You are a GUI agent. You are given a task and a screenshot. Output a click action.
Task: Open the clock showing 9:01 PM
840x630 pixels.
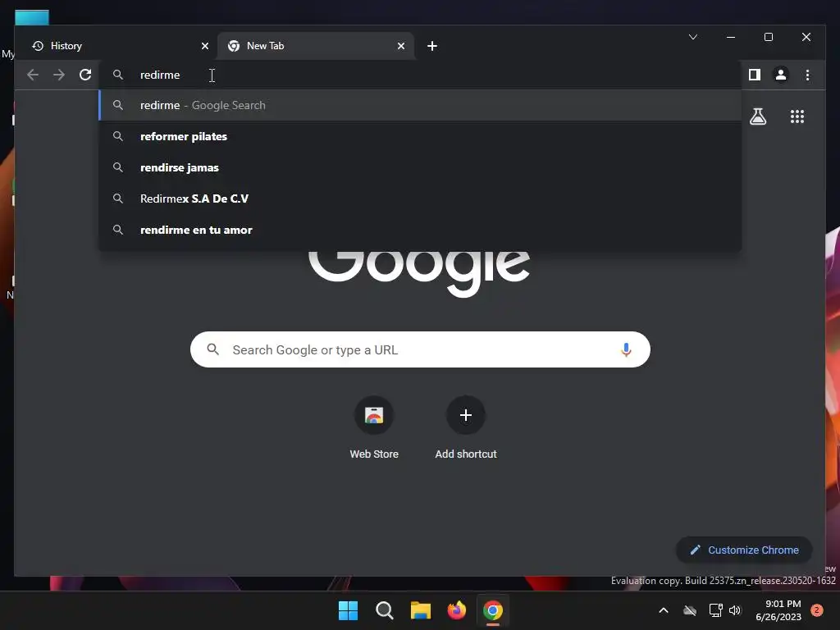pos(778,610)
